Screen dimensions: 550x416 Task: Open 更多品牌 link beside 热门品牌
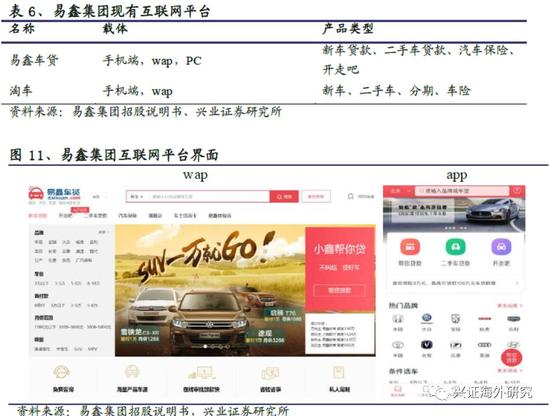510,306
